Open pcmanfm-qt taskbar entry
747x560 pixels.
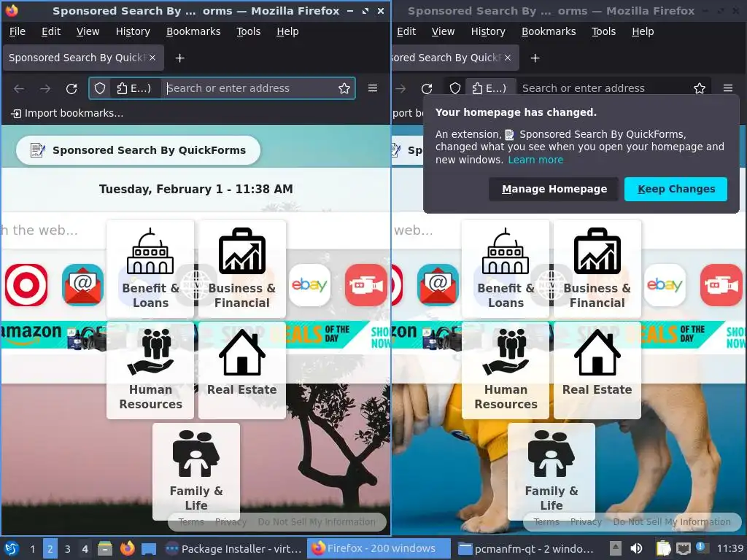click(527, 549)
